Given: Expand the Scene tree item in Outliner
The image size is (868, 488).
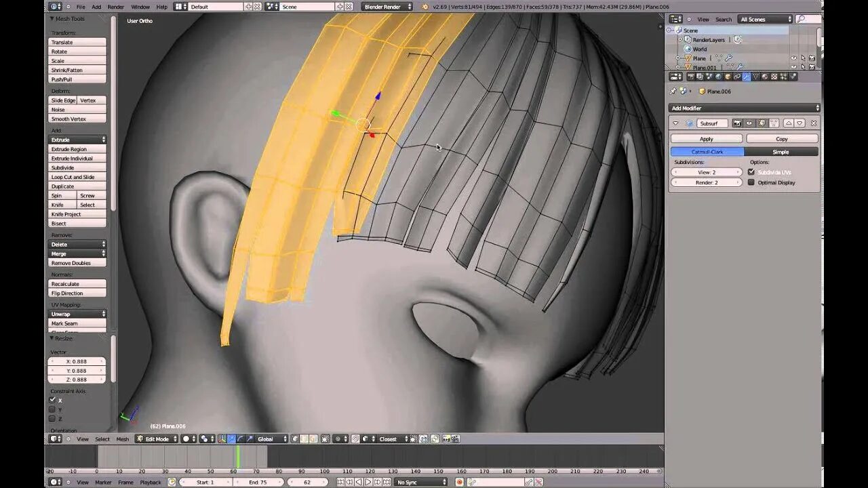Looking at the screenshot, I should click(x=669, y=30).
